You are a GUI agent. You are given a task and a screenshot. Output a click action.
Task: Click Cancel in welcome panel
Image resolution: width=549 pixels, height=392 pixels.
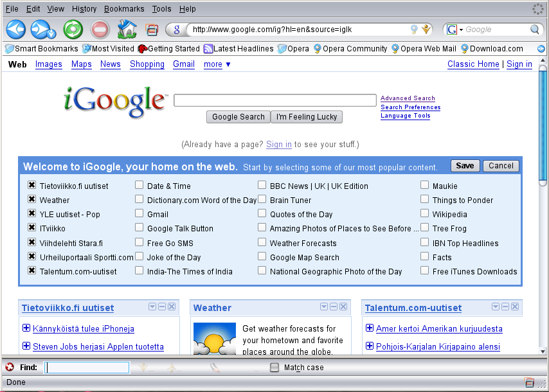pyautogui.click(x=501, y=166)
